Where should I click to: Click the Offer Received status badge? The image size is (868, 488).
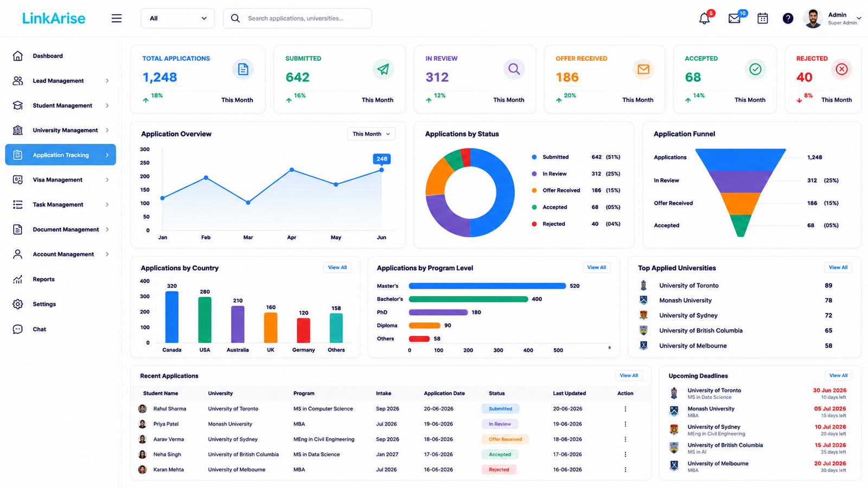pyautogui.click(x=505, y=439)
